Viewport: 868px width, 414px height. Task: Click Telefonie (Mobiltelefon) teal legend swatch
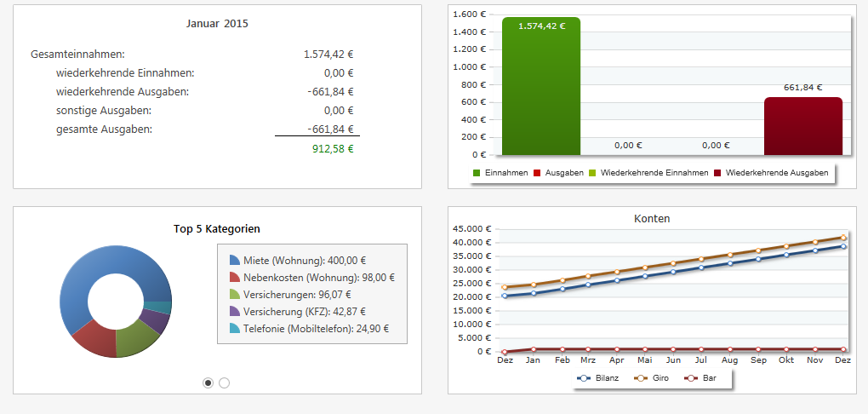235,328
